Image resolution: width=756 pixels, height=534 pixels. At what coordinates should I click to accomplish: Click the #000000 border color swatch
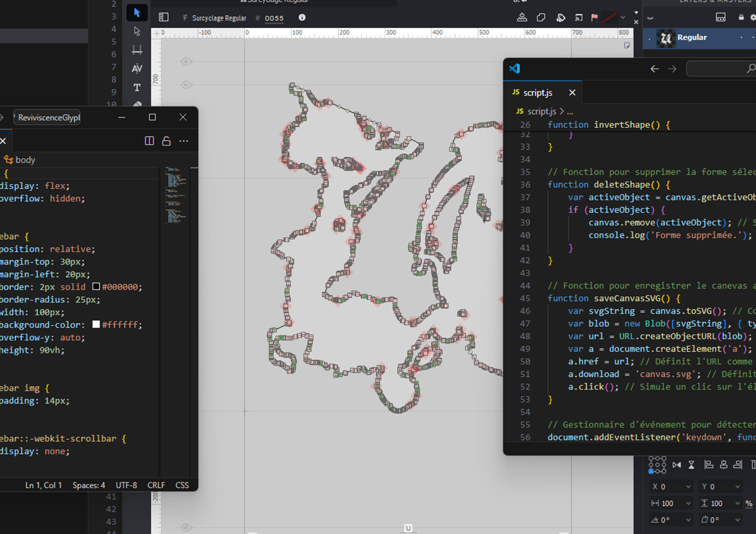coord(96,287)
